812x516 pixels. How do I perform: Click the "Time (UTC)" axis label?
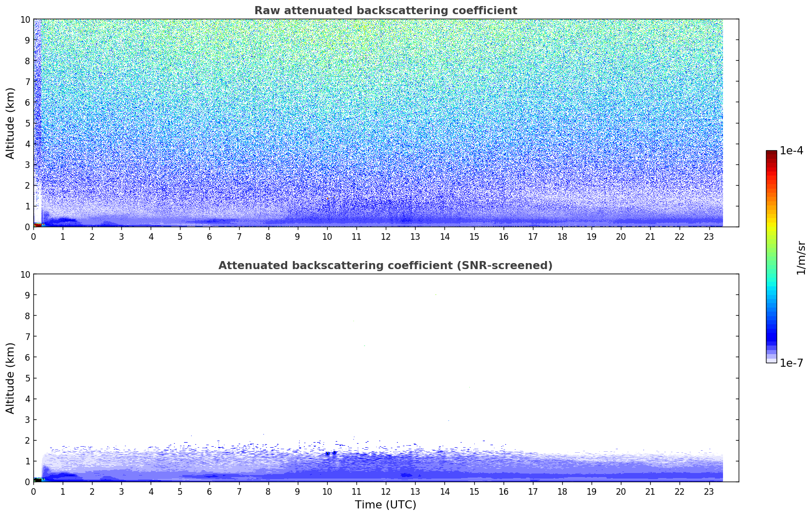385,504
